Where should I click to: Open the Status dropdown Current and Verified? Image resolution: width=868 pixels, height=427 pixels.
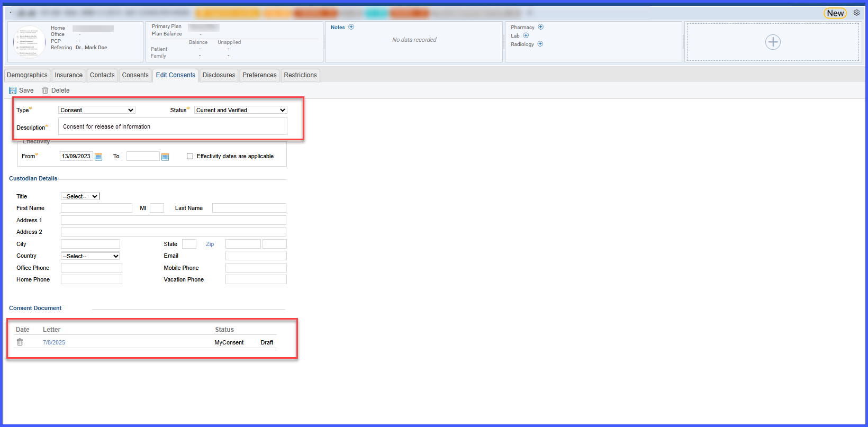pyautogui.click(x=241, y=110)
